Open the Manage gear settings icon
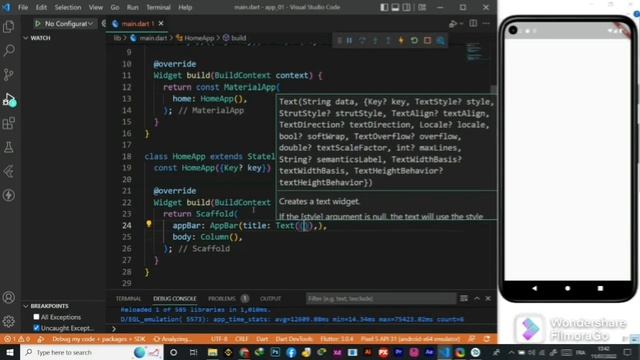The width and height of the screenshot is (640, 360). 9,322
